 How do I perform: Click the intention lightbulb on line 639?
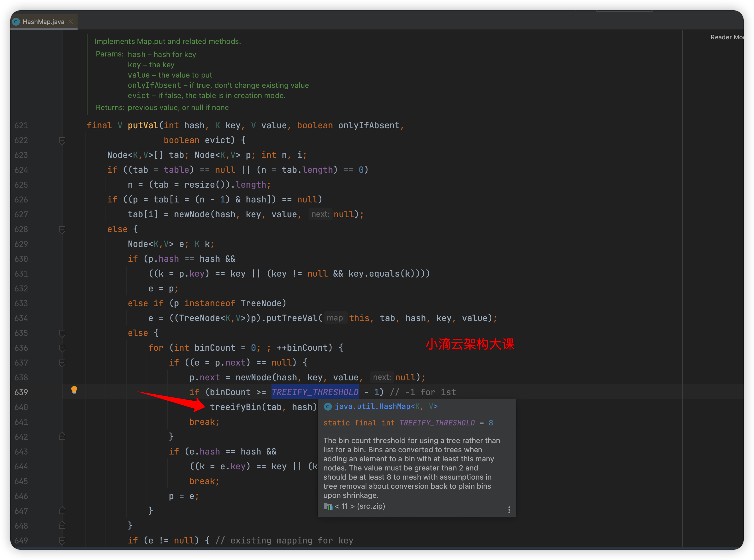click(74, 390)
